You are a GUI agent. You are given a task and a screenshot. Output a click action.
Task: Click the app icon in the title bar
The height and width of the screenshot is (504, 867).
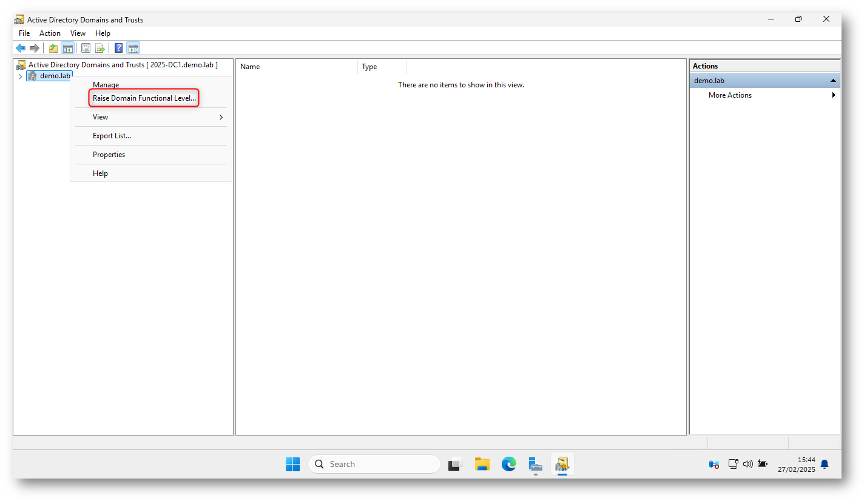(x=19, y=19)
